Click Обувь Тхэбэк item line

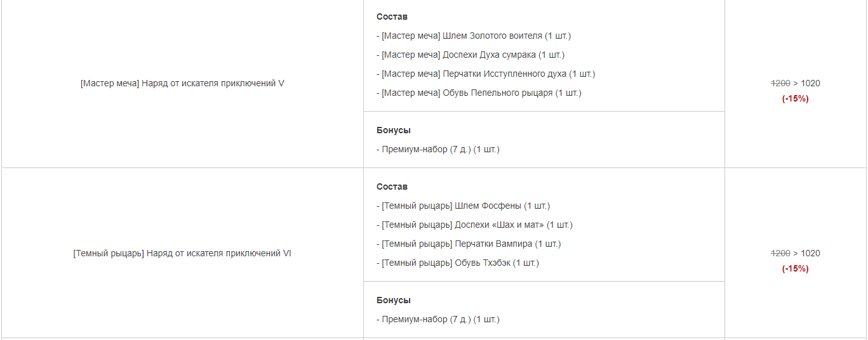(458, 263)
